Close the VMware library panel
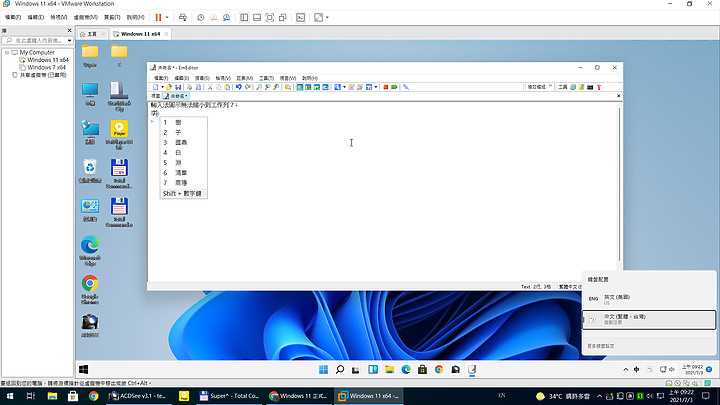This screenshot has width=720, height=405. [x=69, y=30]
